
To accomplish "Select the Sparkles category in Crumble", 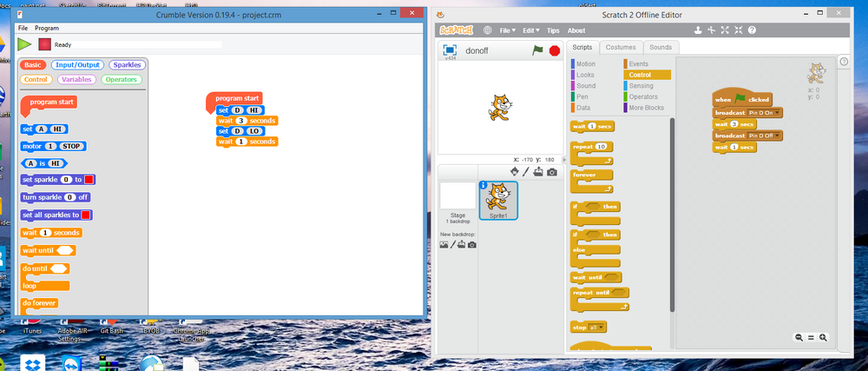I will [x=128, y=65].
